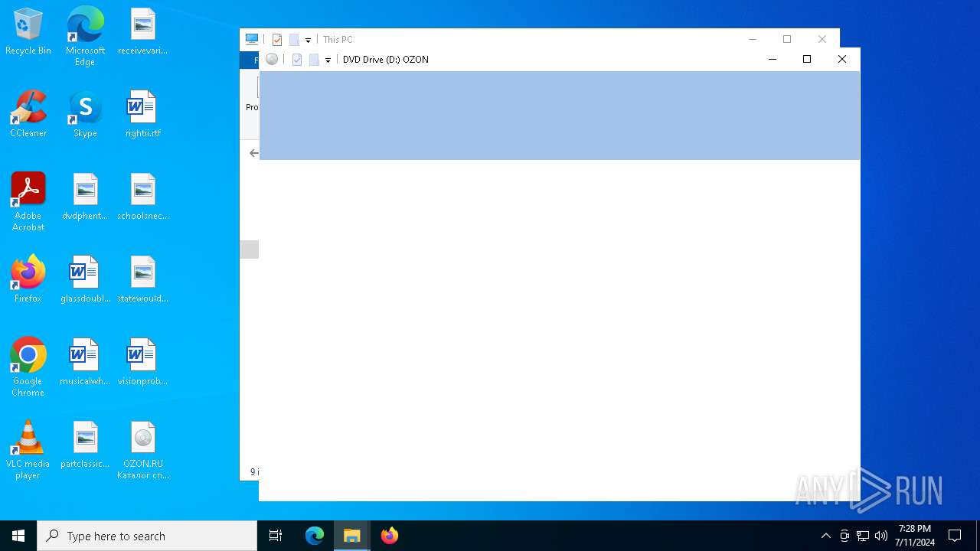980x551 pixels.
Task: Minimize the This PC window behind
Action: 752,39
